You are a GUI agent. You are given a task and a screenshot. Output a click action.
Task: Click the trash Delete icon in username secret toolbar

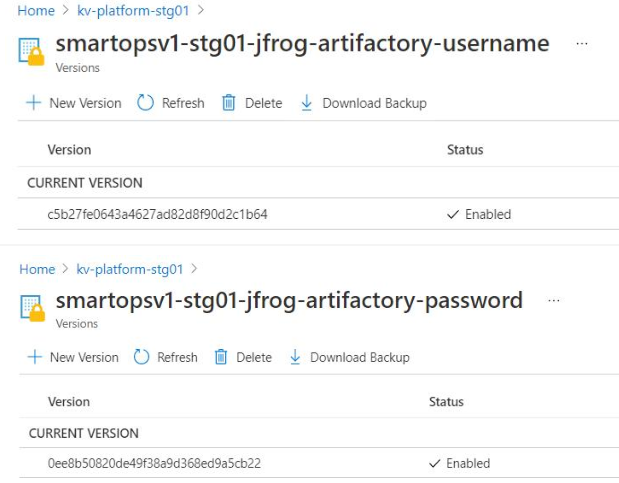click(x=229, y=103)
